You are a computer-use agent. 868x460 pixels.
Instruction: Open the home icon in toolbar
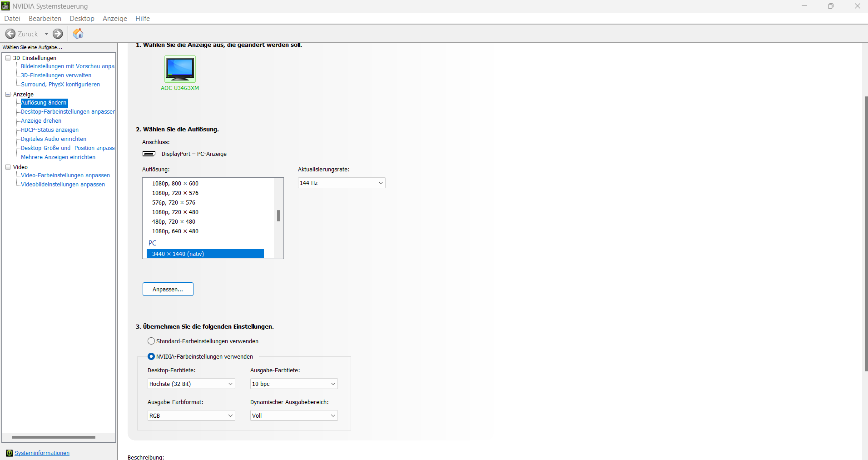pos(78,34)
